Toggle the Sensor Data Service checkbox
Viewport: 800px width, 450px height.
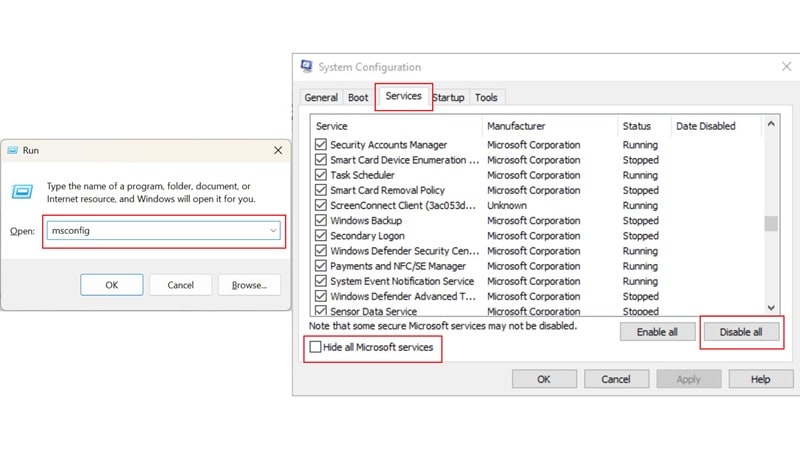click(x=320, y=311)
